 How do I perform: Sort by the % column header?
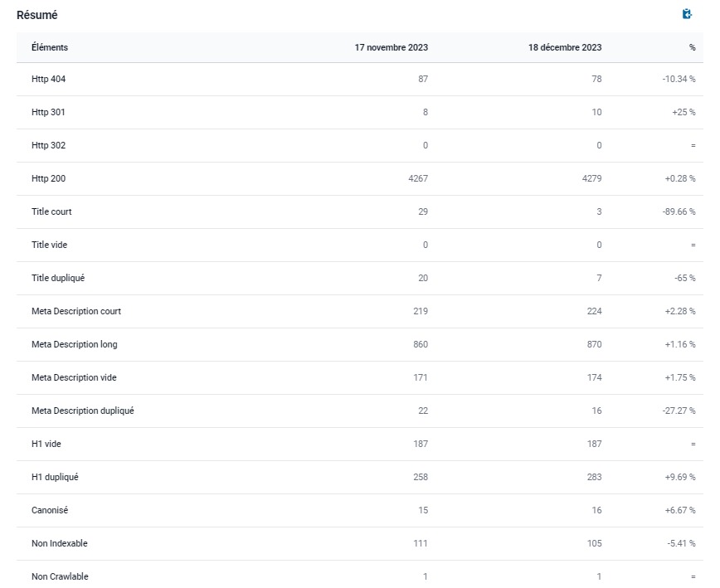point(691,47)
